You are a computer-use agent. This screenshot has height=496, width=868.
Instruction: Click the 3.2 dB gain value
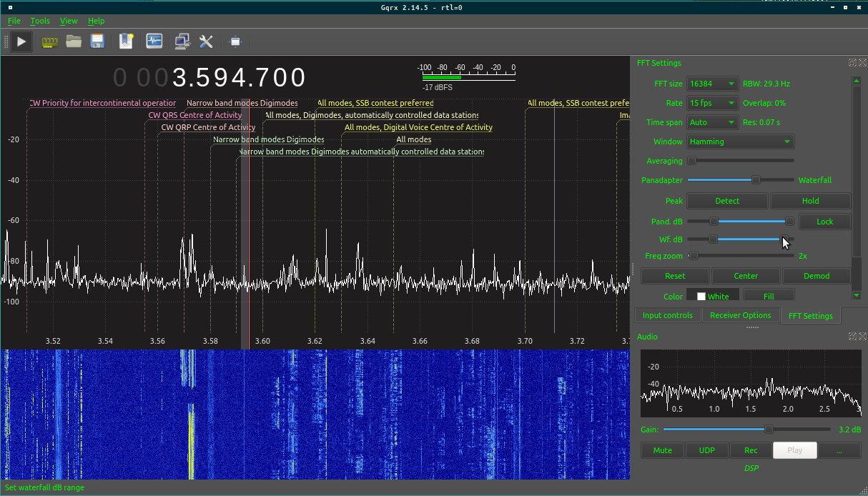(848, 430)
